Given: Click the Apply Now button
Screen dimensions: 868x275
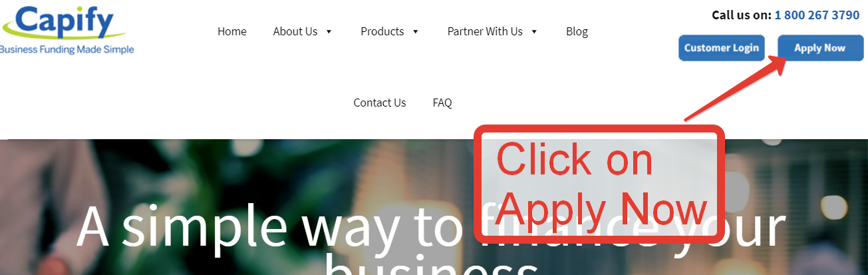Looking at the screenshot, I should click(820, 48).
